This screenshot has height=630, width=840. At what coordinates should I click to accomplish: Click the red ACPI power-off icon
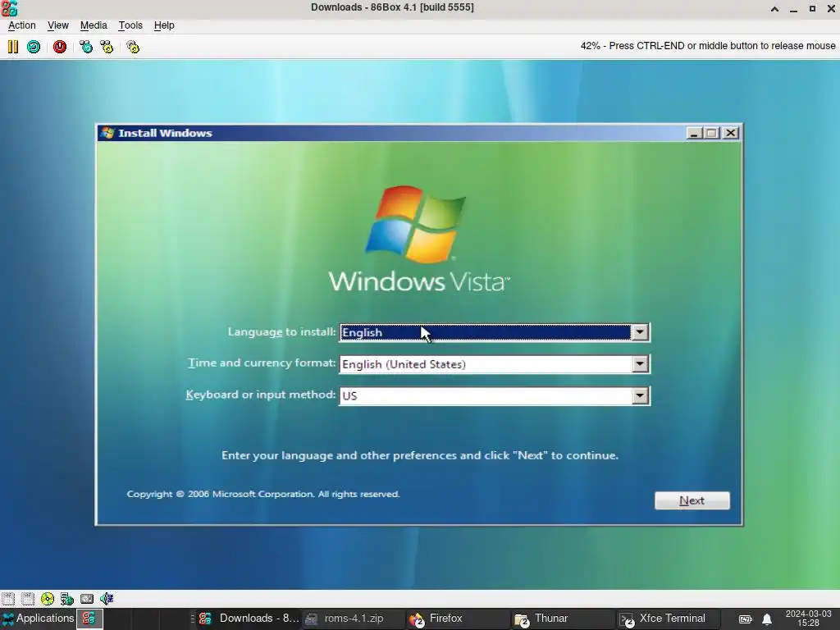tap(59, 47)
